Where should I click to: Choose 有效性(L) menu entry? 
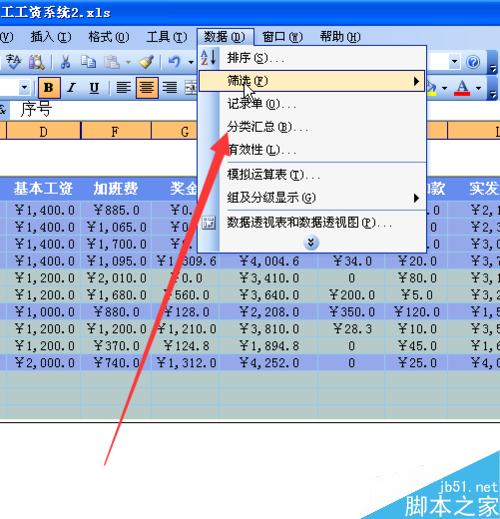pyautogui.click(x=312, y=150)
